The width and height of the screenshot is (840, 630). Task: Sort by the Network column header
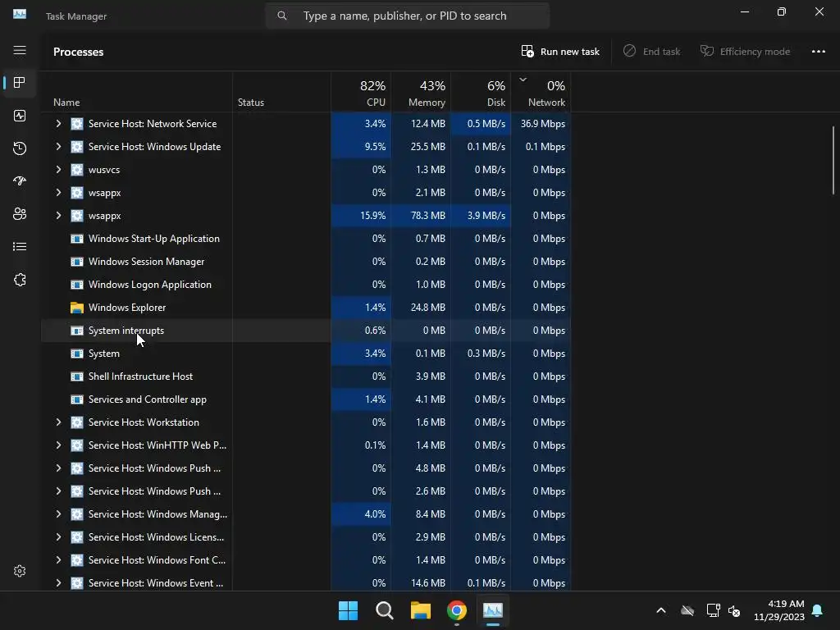pos(541,94)
